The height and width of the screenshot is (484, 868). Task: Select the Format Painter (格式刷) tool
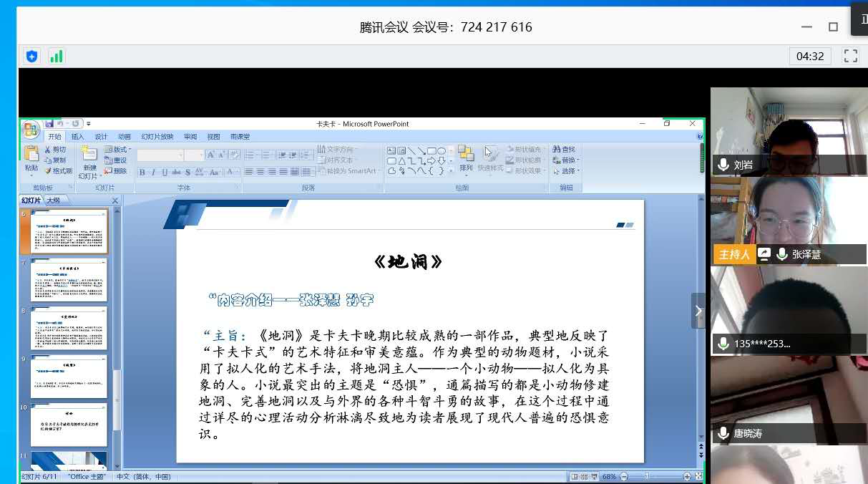coord(48,171)
